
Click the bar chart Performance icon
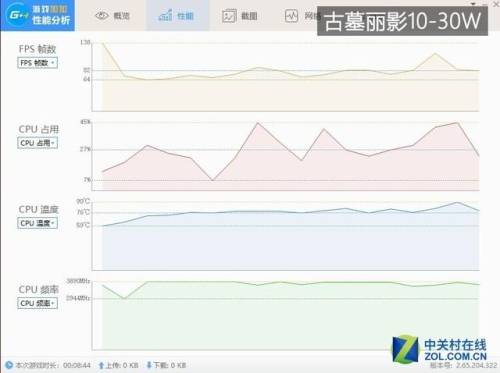[165, 15]
